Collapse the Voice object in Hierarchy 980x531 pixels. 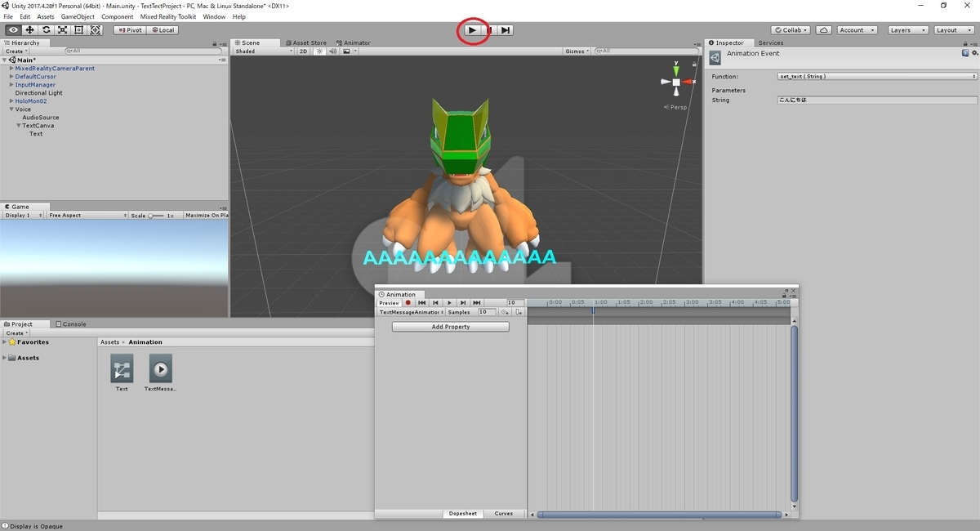click(11, 109)
